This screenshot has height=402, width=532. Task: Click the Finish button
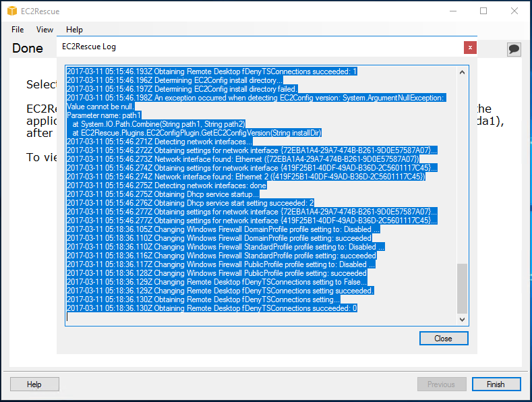pyautogui.click(x=496, y=384)
